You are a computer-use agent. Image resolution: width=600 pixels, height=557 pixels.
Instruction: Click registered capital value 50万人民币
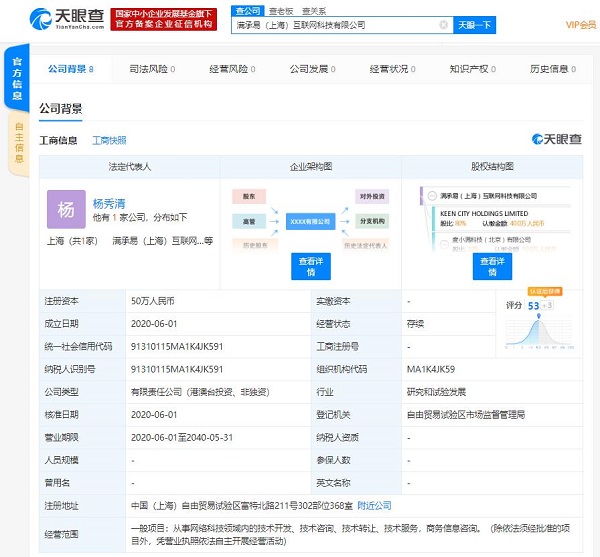pyautogui.click(x=153, y=301)
